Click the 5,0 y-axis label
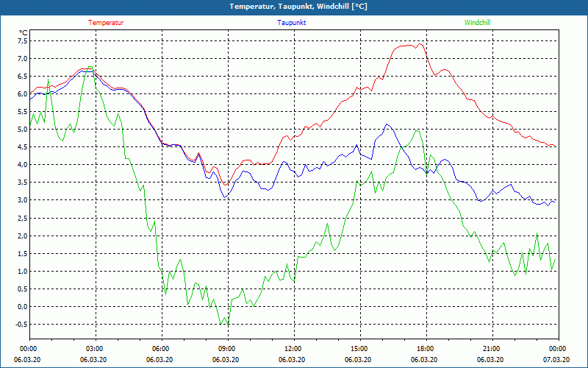 (23, 130)
